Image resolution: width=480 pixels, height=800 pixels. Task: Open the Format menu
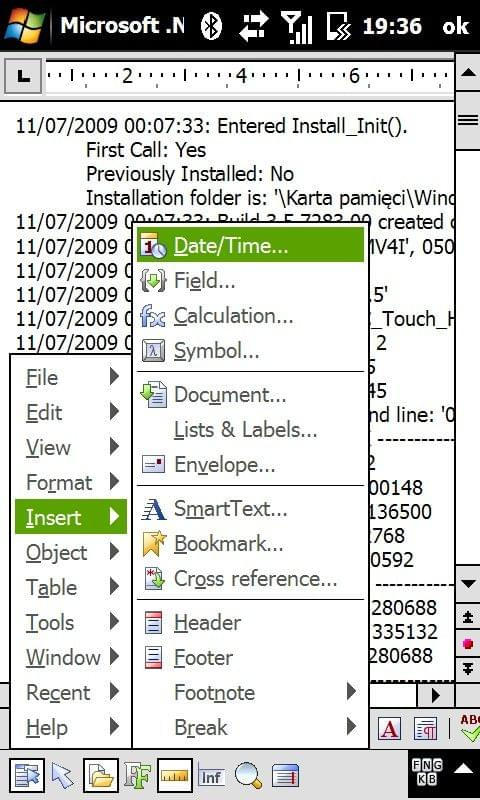[x=71, y=482]
